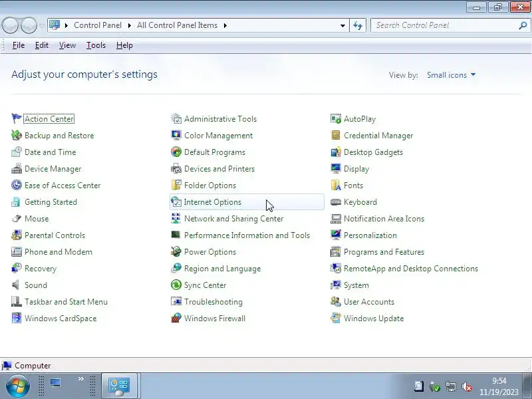Open Programs and Features
This screenshot has height=399, width=532.
[x=384, y=252]
